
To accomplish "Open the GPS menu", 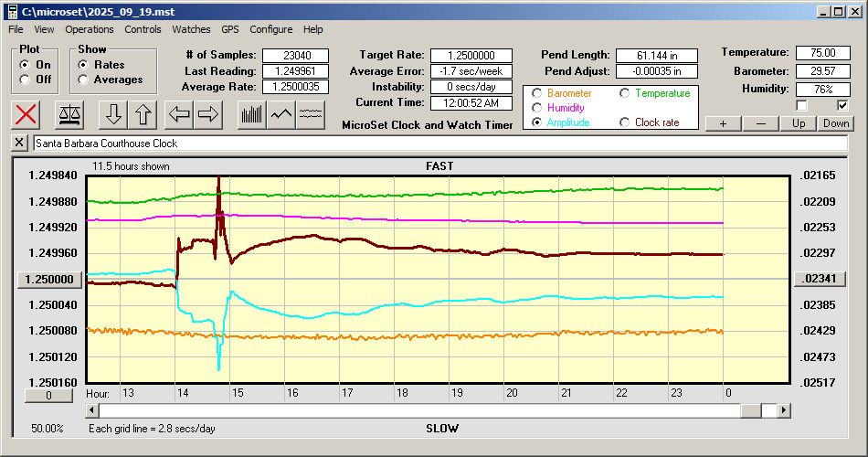I will click(x=230, y=29).
